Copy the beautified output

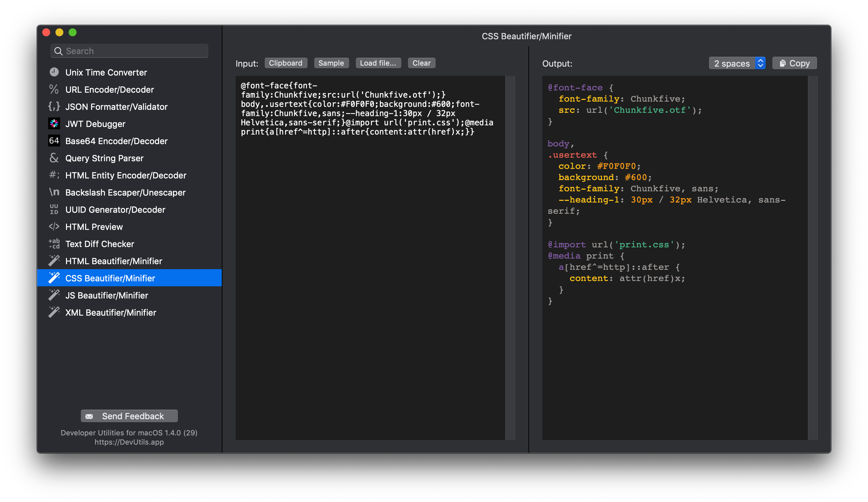(x=794, y=63)
